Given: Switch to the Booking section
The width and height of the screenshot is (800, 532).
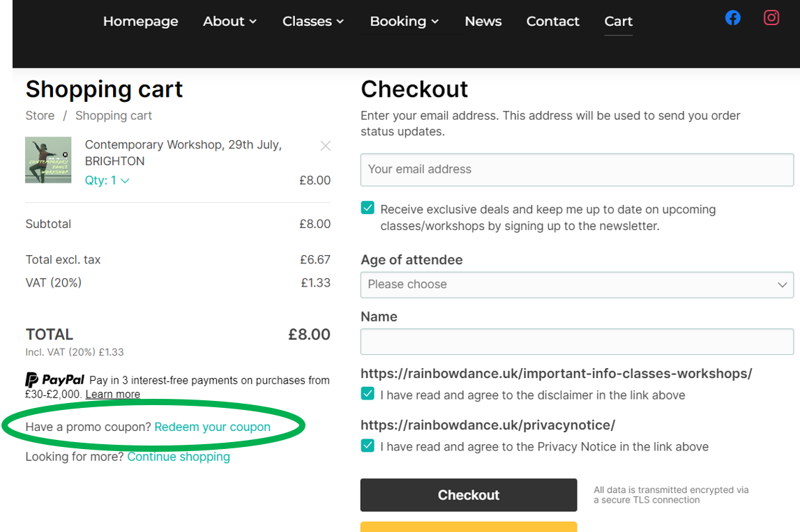Looking at the screenshot, I should tap(398, 22).
